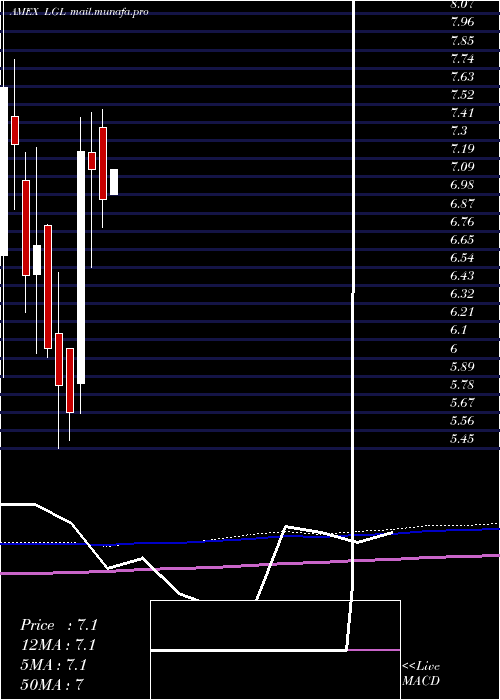
Task: Click the price axis label 6.21
Action: point(462,312)
